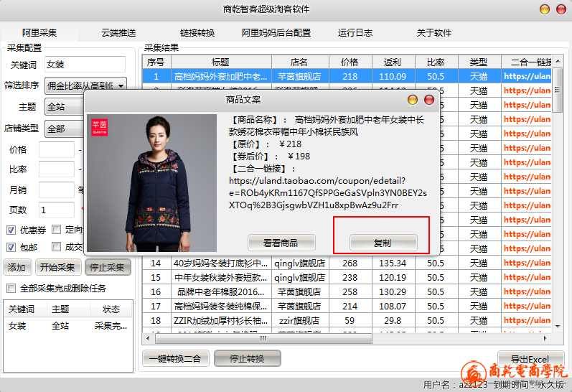This screenshot has width=572, height=392.
Task: Toggle the 优惠券 checkbox
Action: (x=11, y=230)
